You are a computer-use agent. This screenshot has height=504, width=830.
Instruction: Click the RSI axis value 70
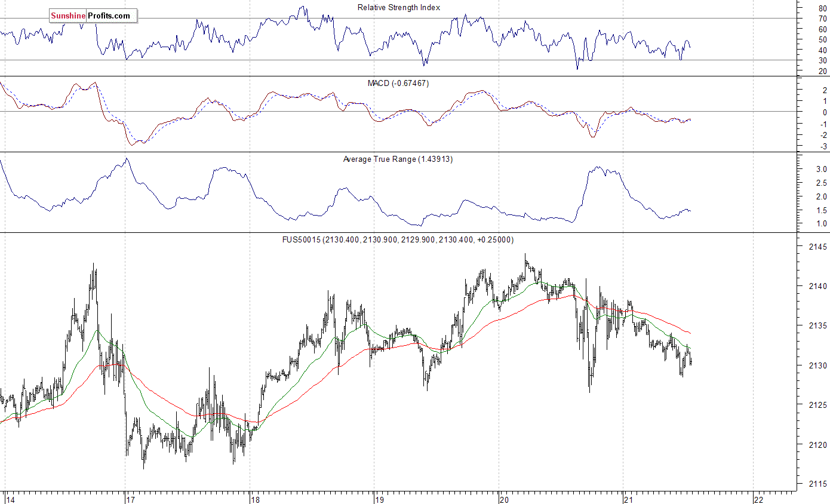[x=823, y=19]
